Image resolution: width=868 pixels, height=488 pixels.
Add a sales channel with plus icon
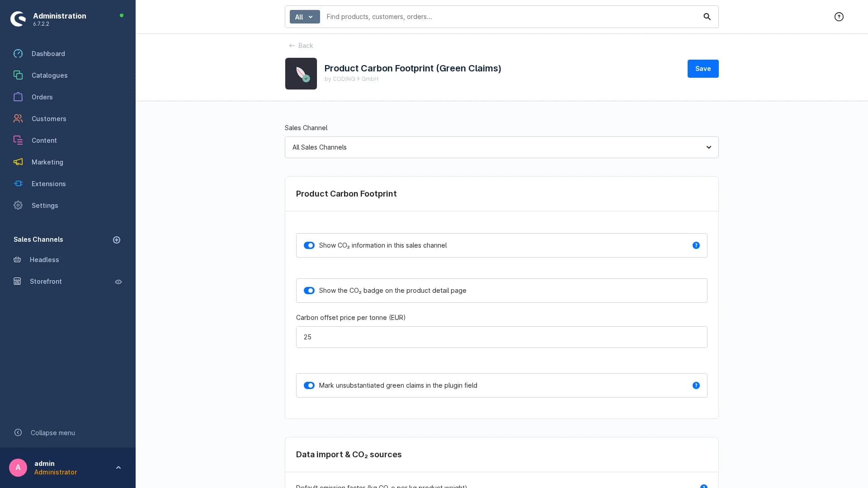[x=117, y=240]
